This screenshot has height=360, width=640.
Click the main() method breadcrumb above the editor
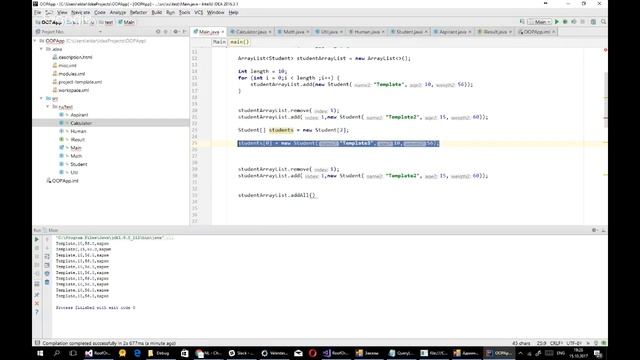click(x=240, y=42)
